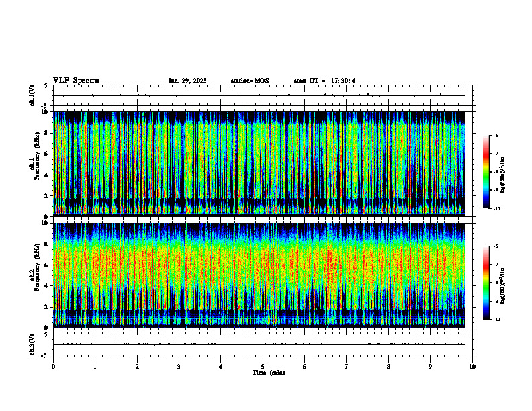Click time tick label "1" on x-axis
Viewport: 532px width, 411px height.
click(95, 367)
